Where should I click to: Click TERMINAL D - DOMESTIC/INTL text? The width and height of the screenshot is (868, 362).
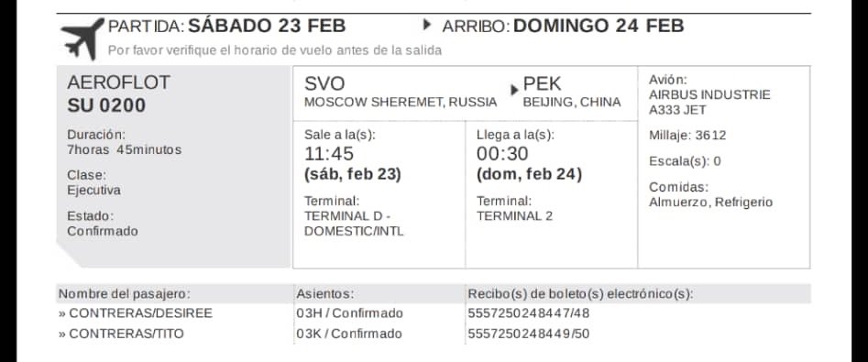click(x=354, y=224)
